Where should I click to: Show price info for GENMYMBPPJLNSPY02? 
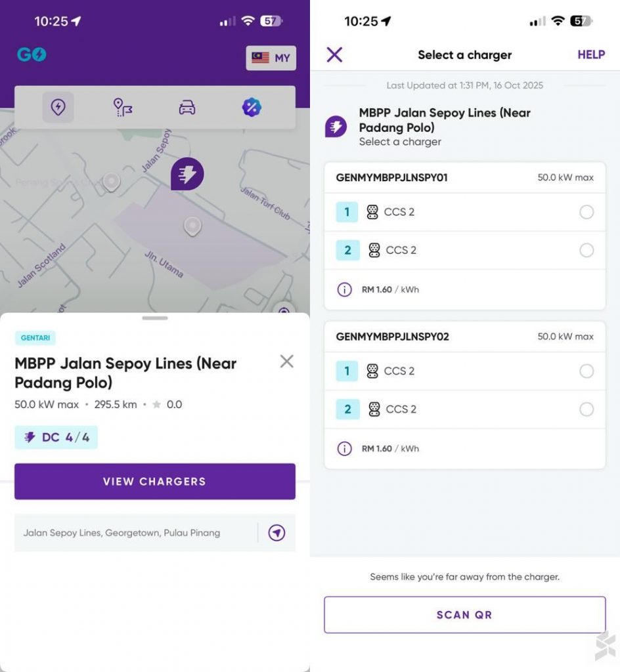[x=344, y=449]
